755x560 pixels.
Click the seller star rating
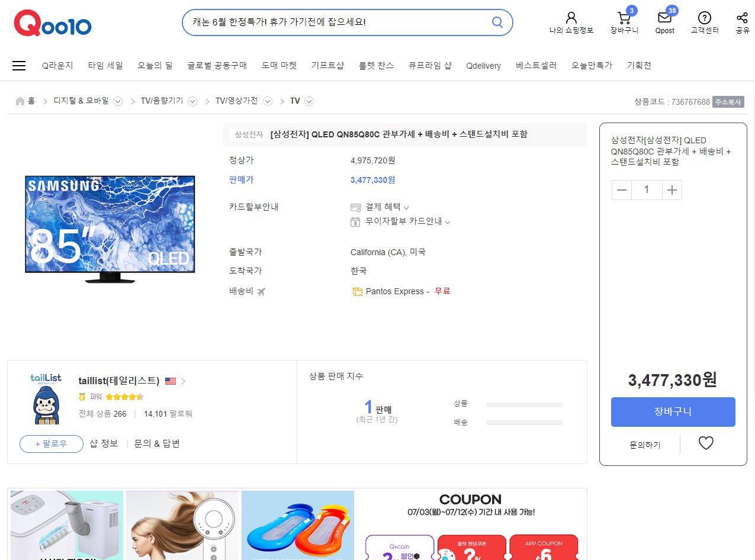tap(124, 397)
